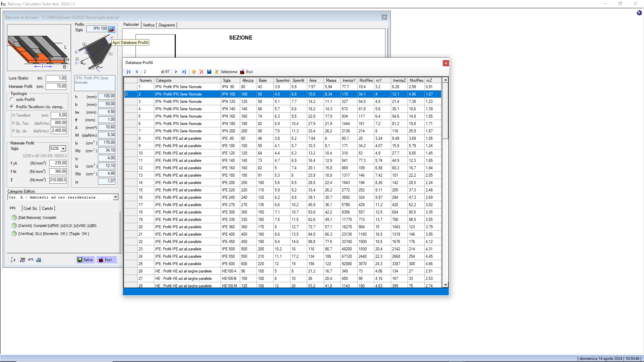This screenshot has width=644, height=362.
Task: Open the settings gear icon top right
Action: (639, 13)
